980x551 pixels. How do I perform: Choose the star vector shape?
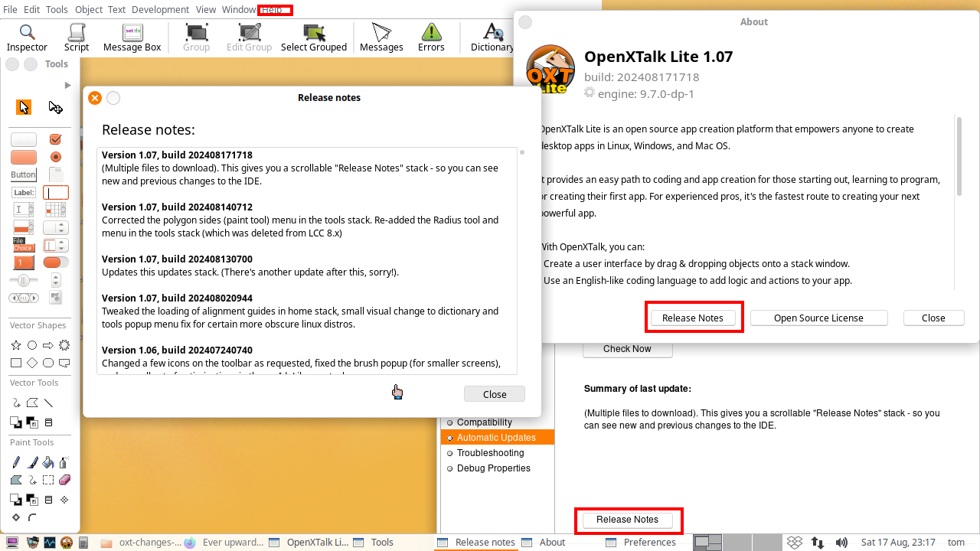pos(16,346)
